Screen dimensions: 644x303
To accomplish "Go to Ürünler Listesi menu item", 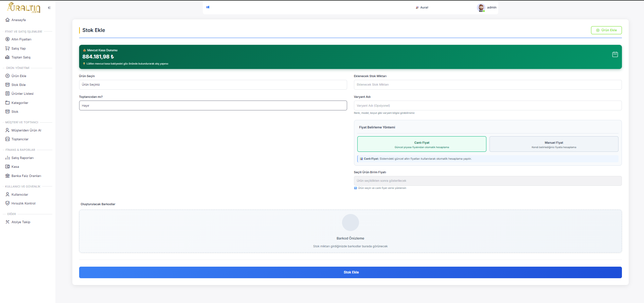I will pyautogui.click(x=22, y=94).
